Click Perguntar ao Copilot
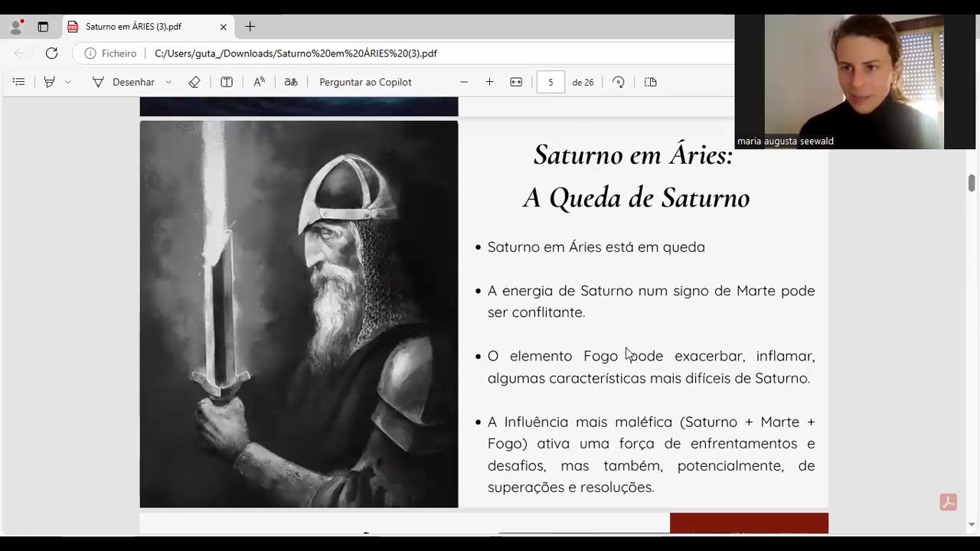Viewport: 980px width, 551px height. 365,82
